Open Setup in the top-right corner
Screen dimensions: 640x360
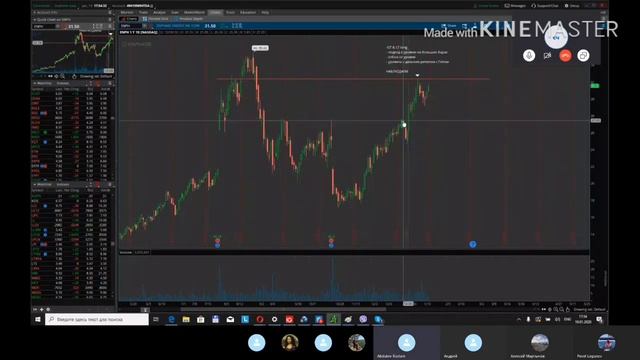coord(572,6)
